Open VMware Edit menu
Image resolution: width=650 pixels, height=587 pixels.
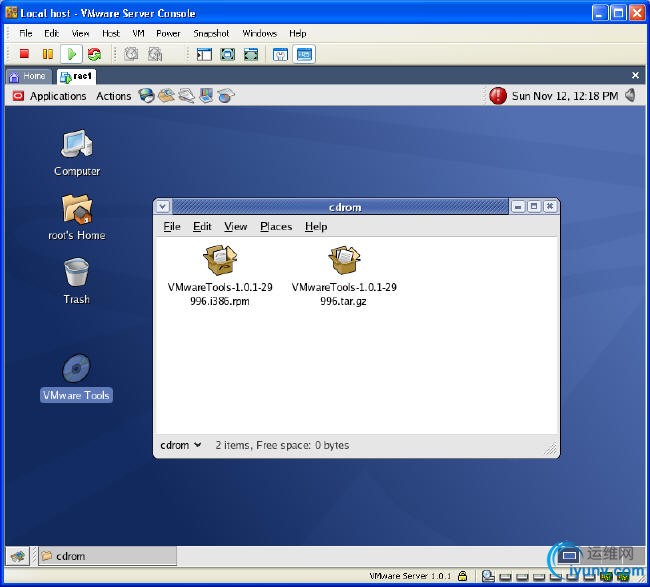click(51, 34)
